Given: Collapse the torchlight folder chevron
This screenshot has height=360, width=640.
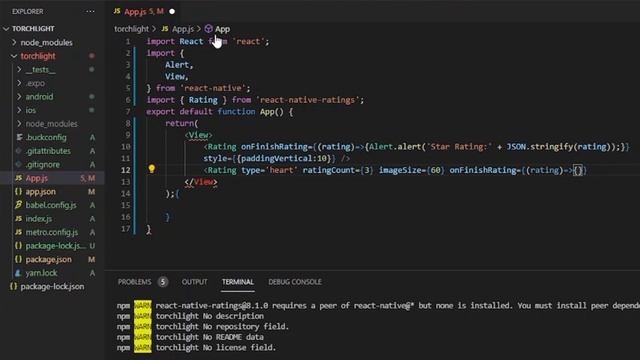Looking at the screenshot, I should pos(14,56).
